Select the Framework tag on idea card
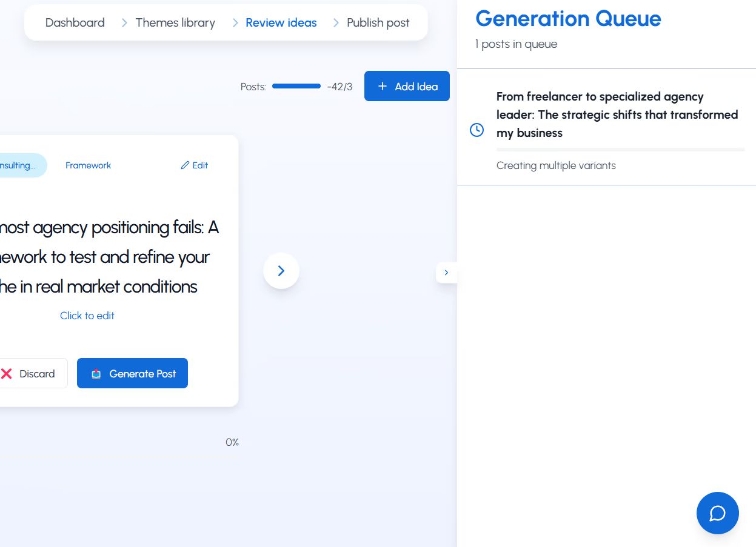This screenshot has width=756, height=547. click(x=89, y=165)
